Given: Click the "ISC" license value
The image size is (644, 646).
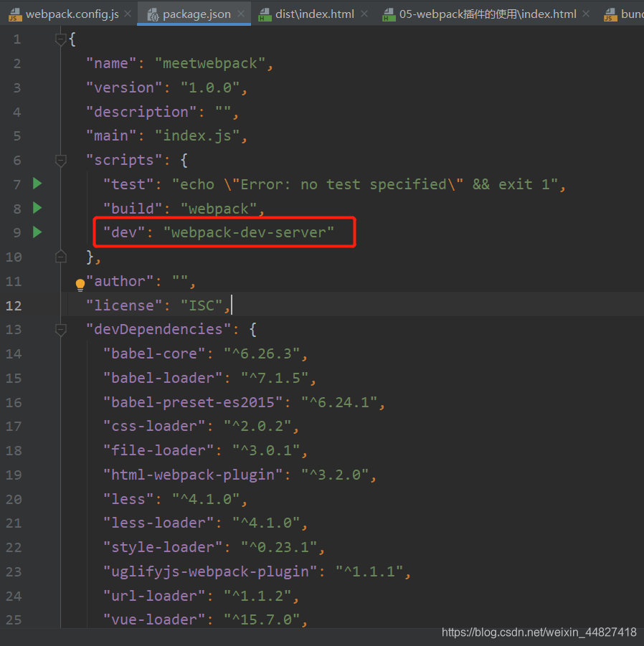Looking at the screenshot, I should pos(202,305).
